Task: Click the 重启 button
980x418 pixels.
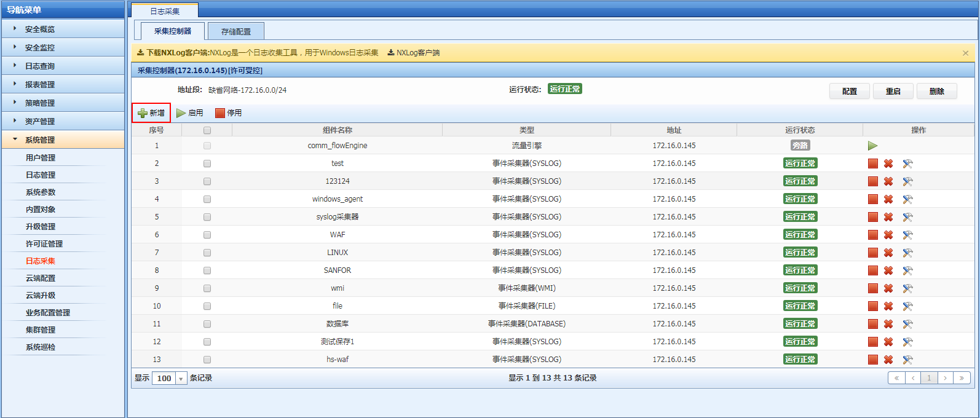Action: [x=893, y=91]
